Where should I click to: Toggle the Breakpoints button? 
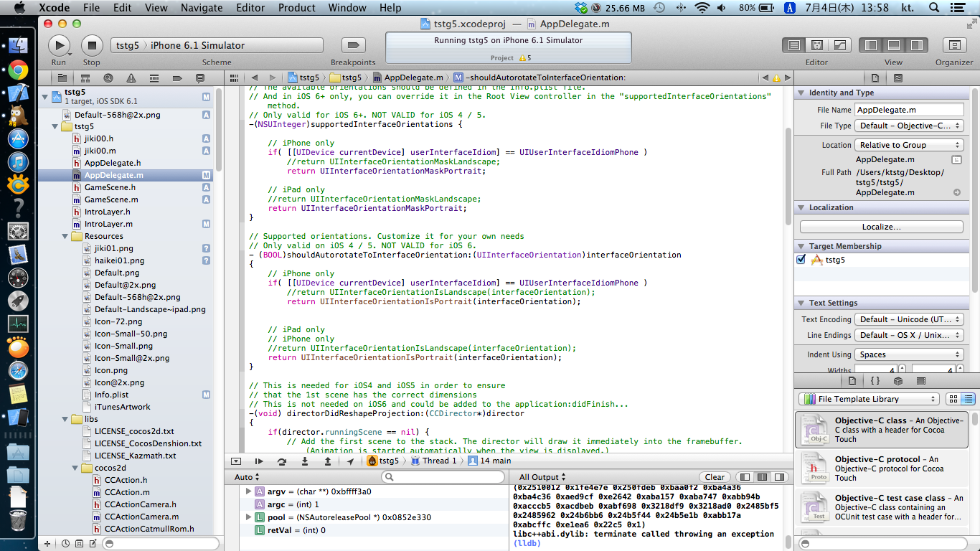tap(353, 45)
